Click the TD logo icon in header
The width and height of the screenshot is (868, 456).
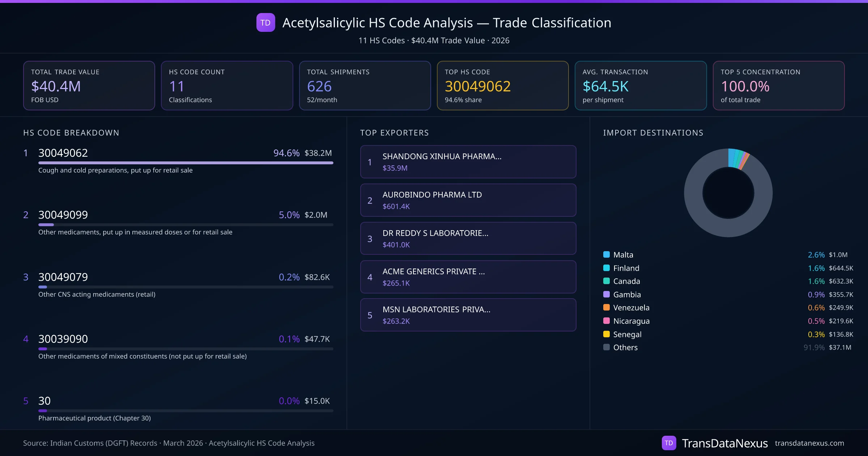[265, 23]
